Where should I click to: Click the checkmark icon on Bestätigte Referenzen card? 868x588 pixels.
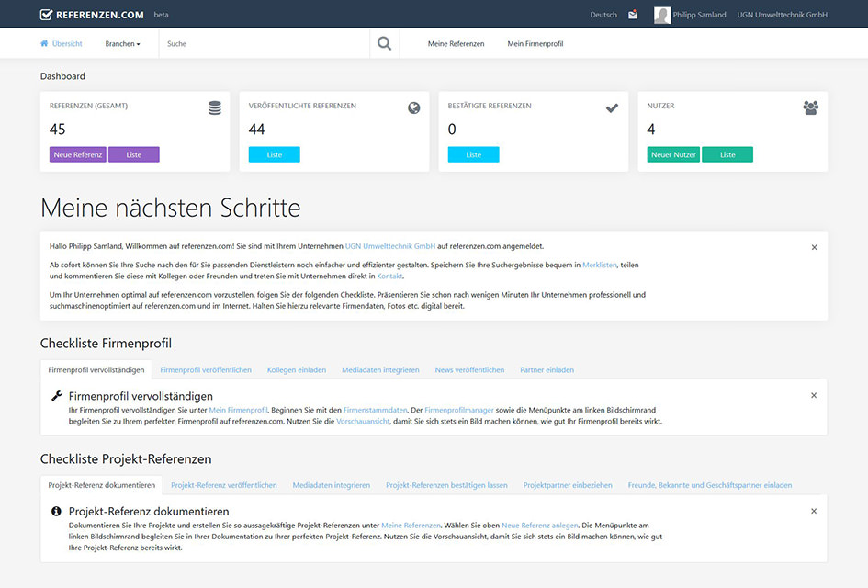coord(612,107)
